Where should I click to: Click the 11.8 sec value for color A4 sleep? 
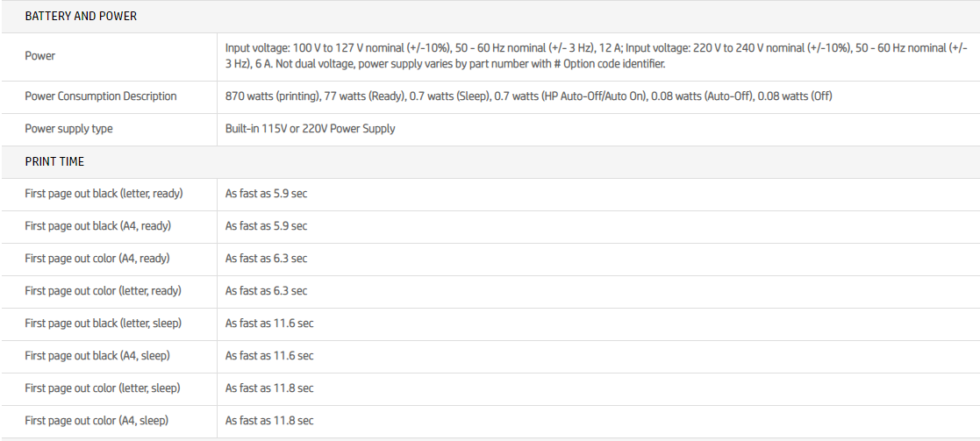tap(269, 421)
